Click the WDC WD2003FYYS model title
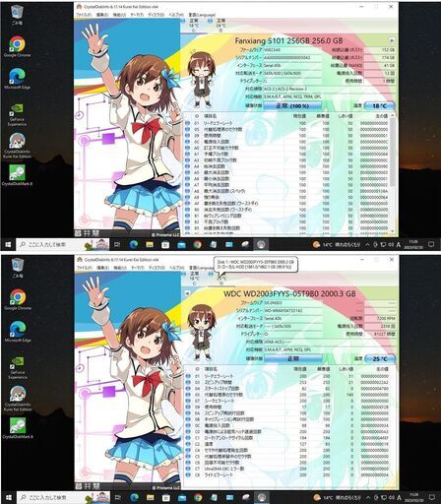Image resolution: width=441 pixels, height=504 pixels. (x=289, y=293)
